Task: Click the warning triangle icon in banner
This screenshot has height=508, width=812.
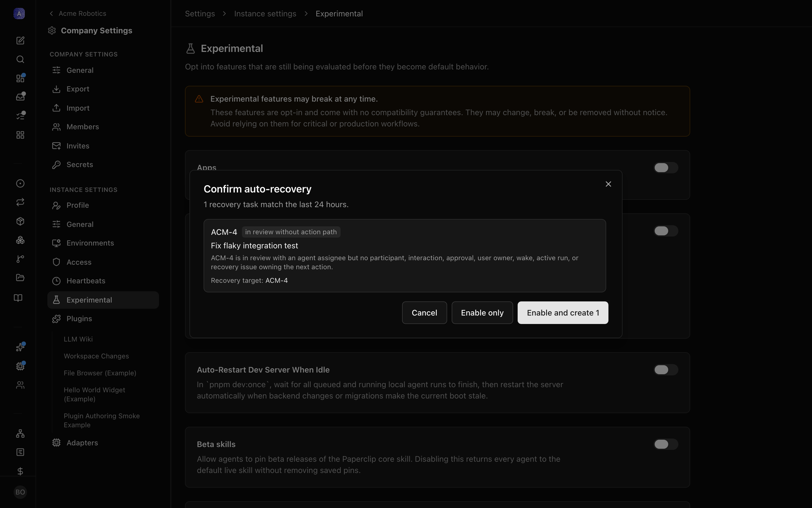Action: [199, 99]
